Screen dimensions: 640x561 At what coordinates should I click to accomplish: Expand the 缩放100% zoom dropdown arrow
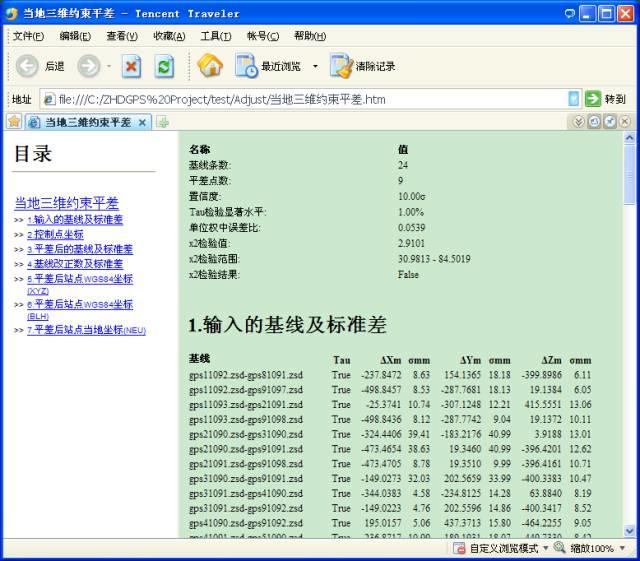(x=622, y=548)
